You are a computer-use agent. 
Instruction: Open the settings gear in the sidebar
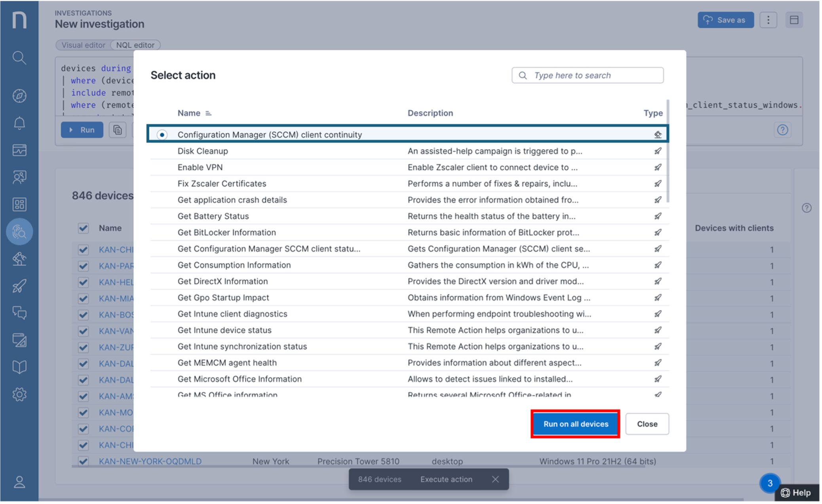(19, 394)
